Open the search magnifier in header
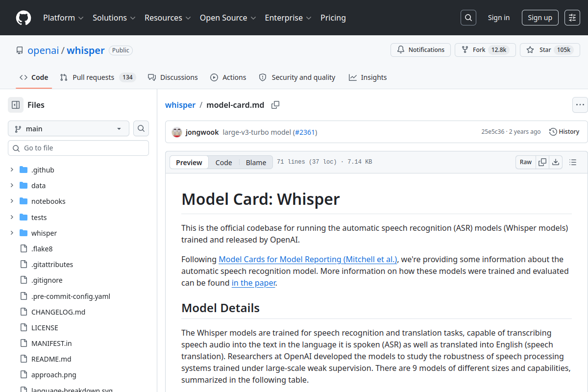Viewport: 588px width, 392px height. (468, 18)
